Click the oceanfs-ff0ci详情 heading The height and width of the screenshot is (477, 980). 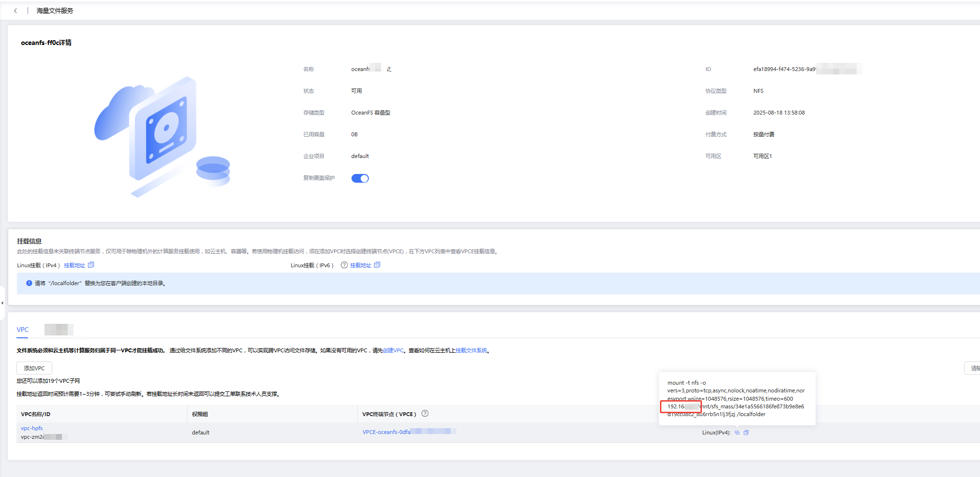tap(46, 43)
